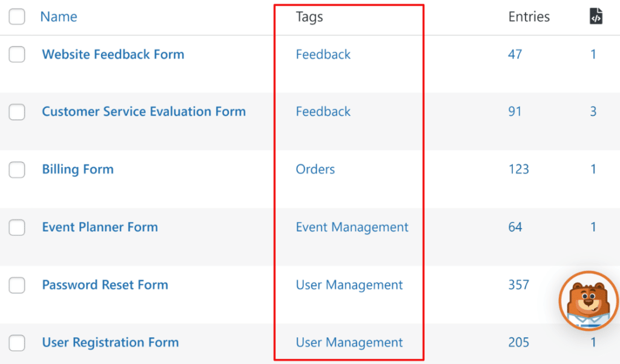This screenshot has height=364, width=620.
Task: Click the Event Management tag link
Action: pyautogui.click(x=352, y=227)
